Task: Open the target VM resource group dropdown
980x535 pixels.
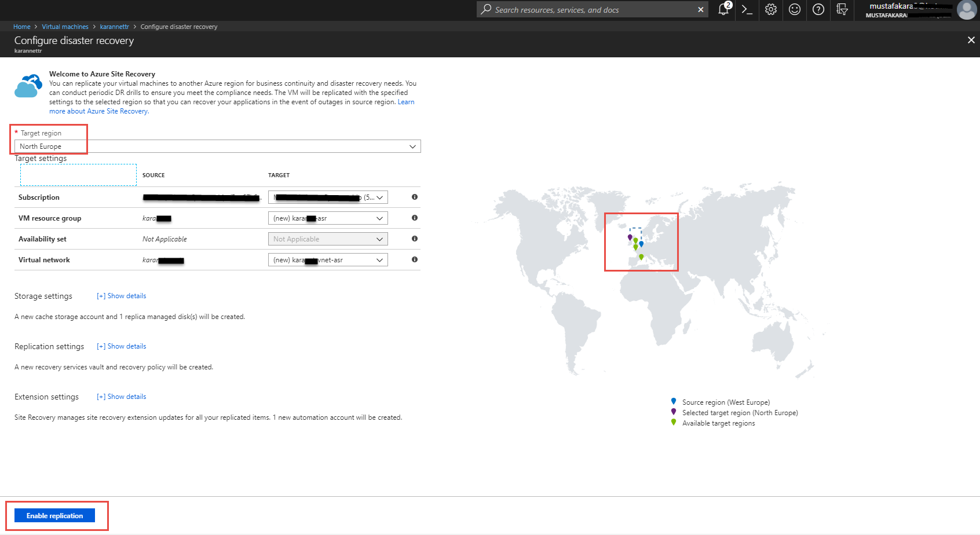Action: tap(328, 218)
